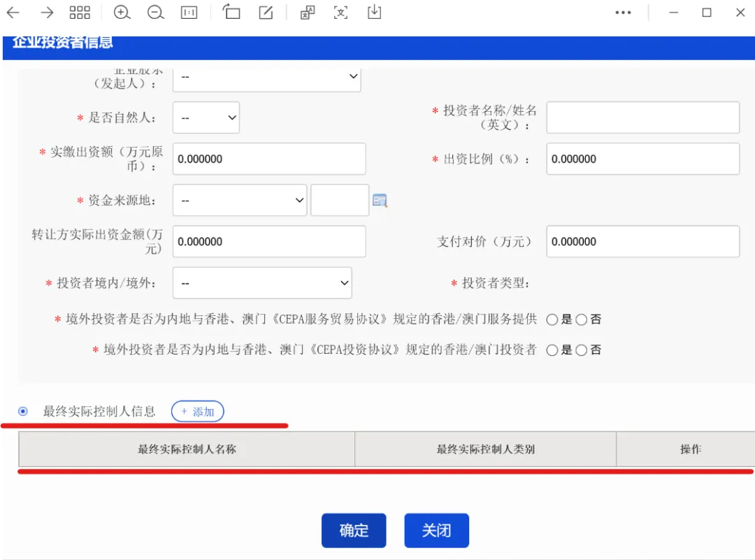Click the 出资比例(%) input field

tap(642, 159)
